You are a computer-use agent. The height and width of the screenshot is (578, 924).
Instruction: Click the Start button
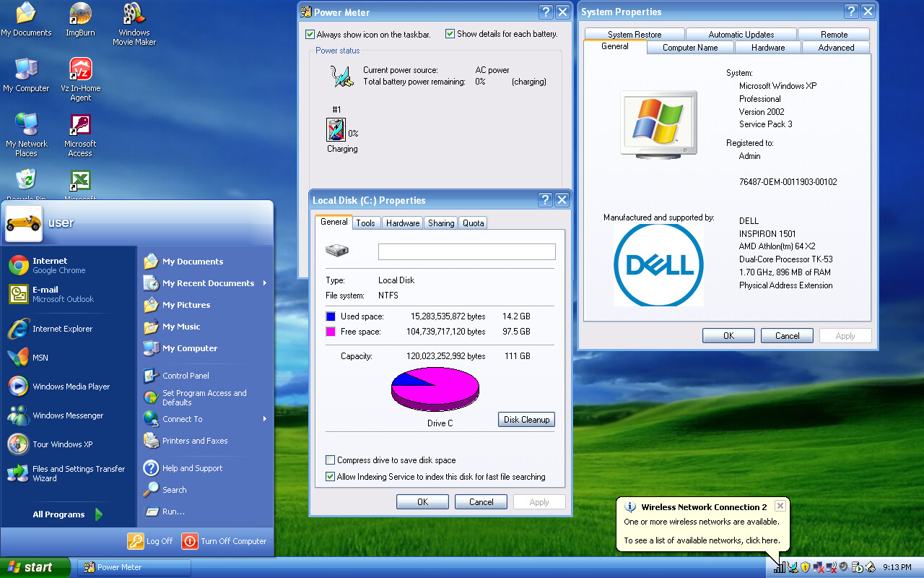35,567
